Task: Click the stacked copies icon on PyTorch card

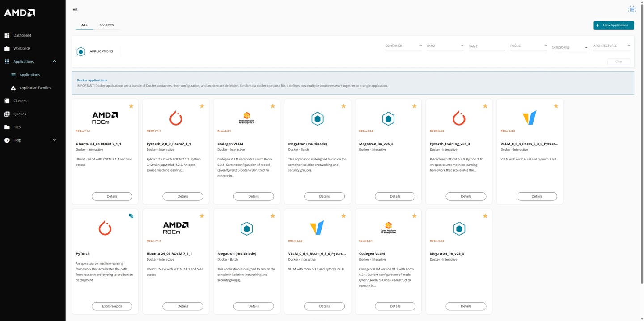Action: point(131,216)
